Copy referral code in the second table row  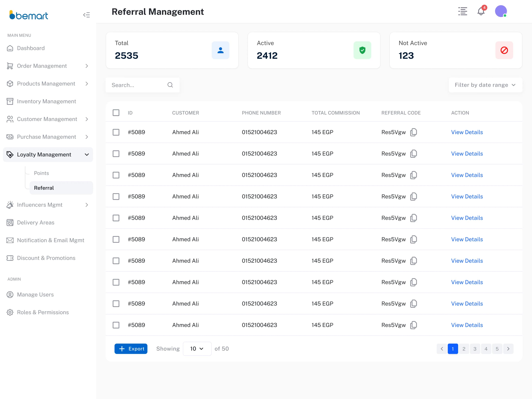(414, 154)
